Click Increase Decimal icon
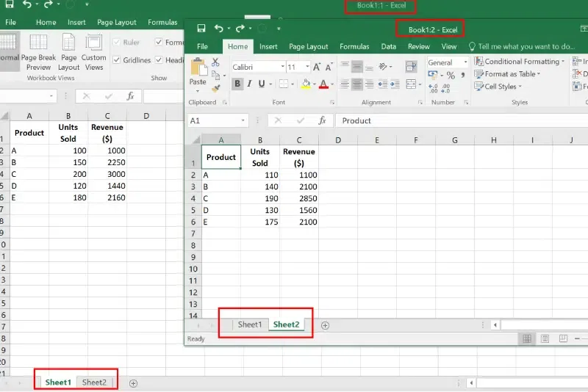This screenshot has height=392, width=588. (433, 88)
